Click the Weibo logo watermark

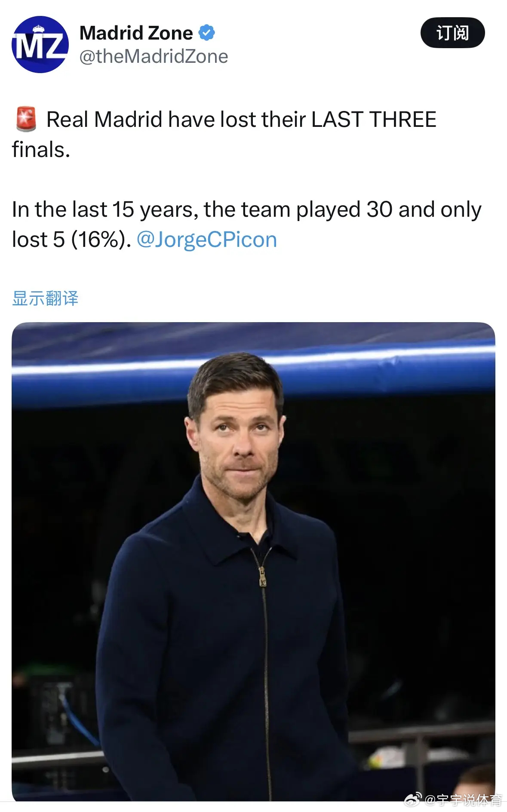pos(412,799)
